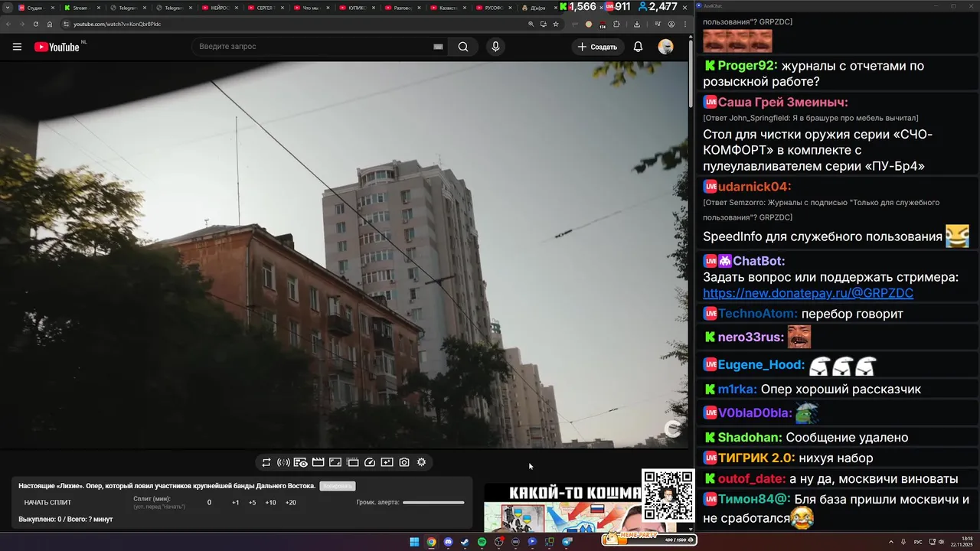This screenshot has height=551, width=980.
Task: Toggle the loop playback icon
Action: click(x=266, y=462)
